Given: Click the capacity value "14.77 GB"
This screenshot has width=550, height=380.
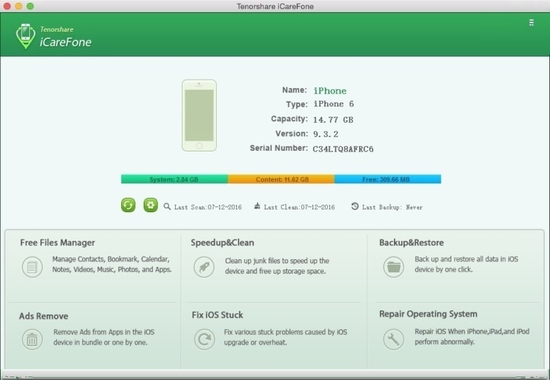Looking at the screenshot, I should pyautogui.click(x=333, y=120).
